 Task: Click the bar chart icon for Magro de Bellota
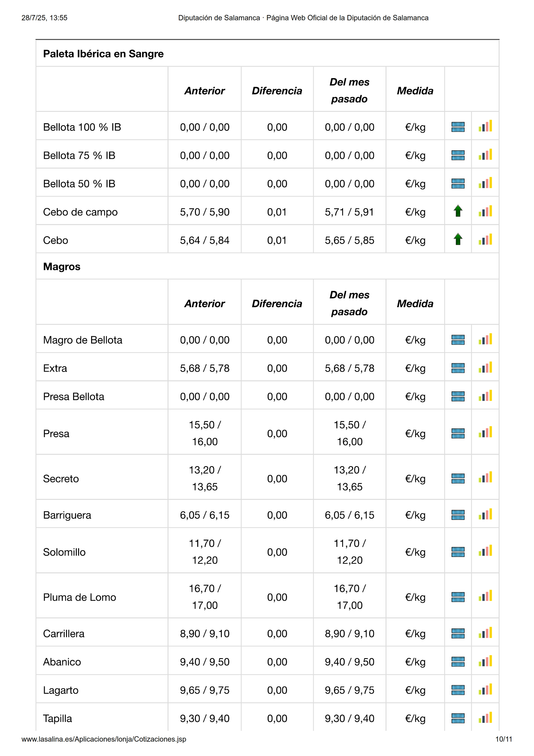pyautogui.click(x=485, y=339)
